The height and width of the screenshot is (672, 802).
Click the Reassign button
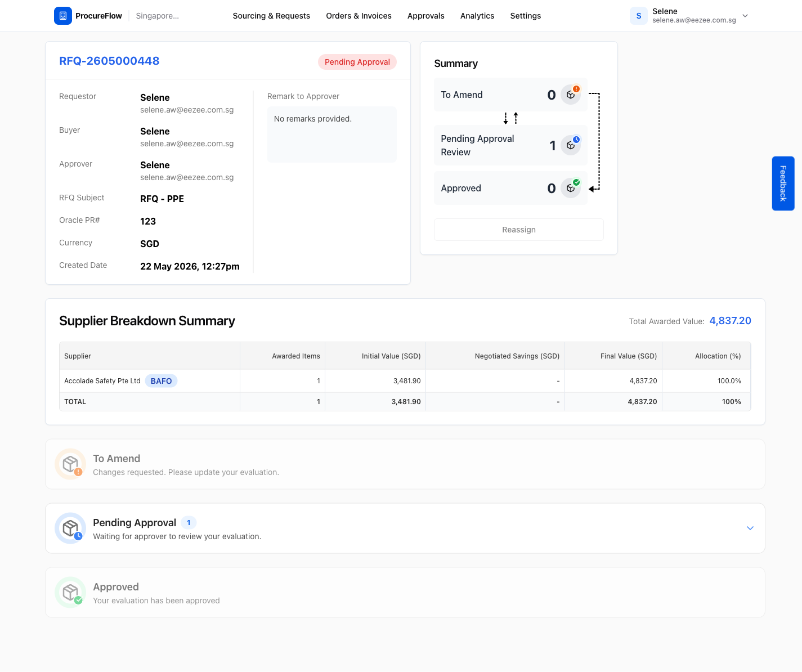point(519,230)
